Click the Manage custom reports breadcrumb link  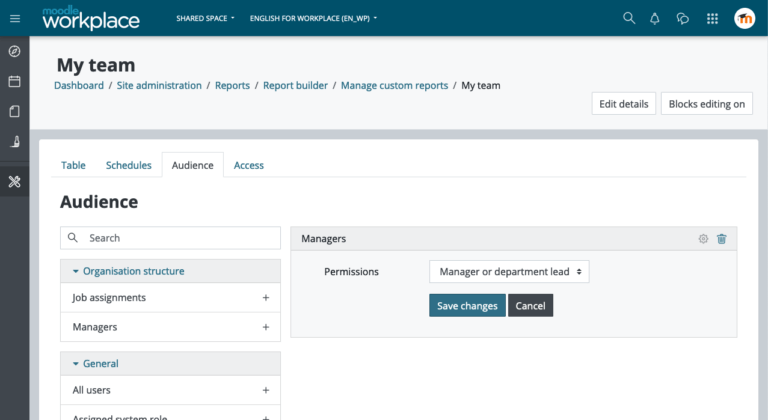(394, 86)
